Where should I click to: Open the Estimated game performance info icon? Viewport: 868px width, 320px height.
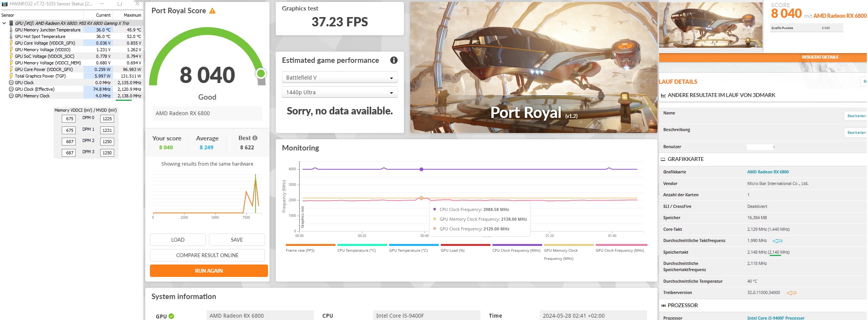[394, 60]
